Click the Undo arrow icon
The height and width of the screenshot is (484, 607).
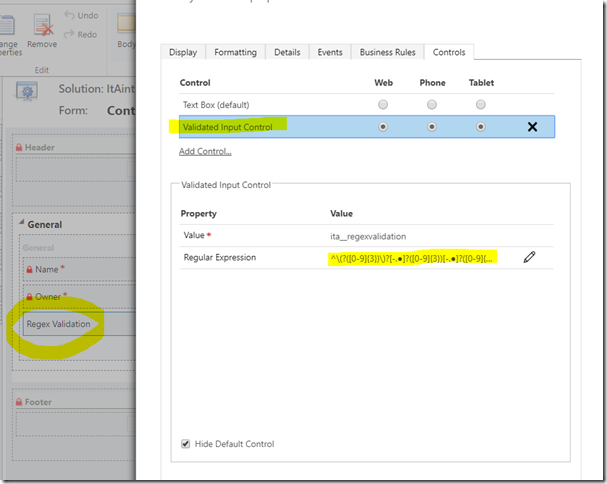(x=69, y=15)
